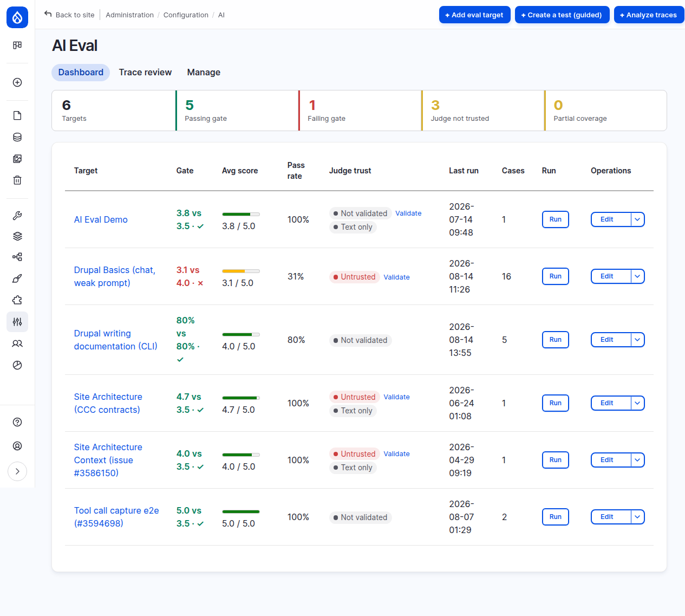Open the Content page icon in sidebar
The width and height of the screenshot is (685, 616).
pos(17,115)
